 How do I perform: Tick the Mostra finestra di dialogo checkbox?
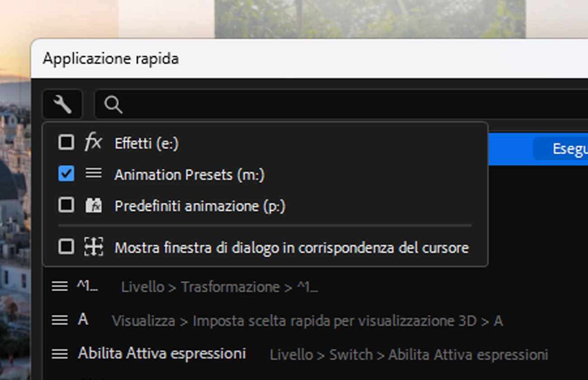coord(66,247)
